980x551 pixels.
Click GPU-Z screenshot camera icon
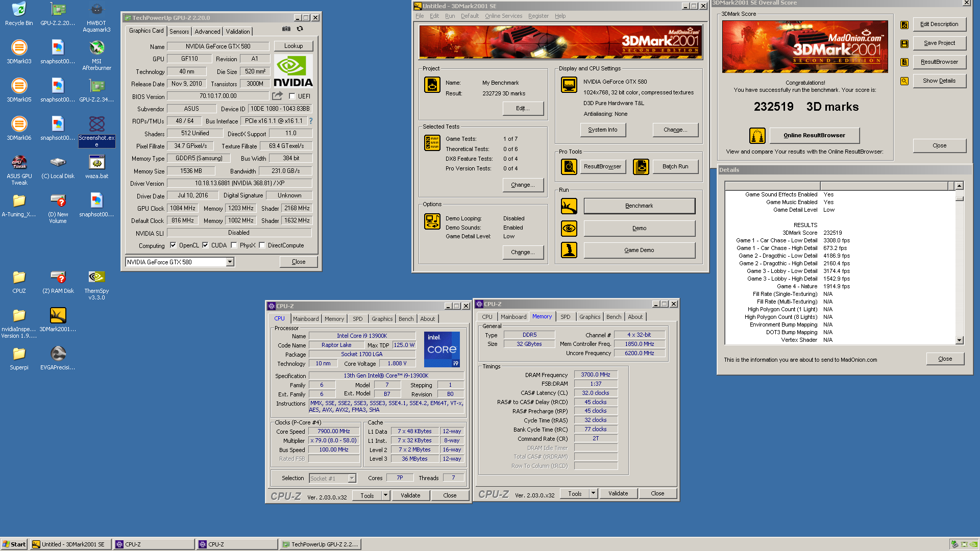(286, 29)
